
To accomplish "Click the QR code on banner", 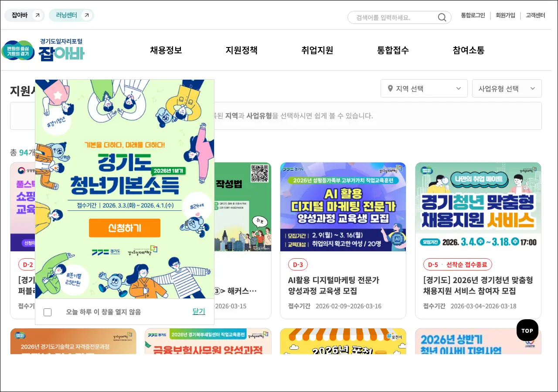I will [x=259, y=173].
